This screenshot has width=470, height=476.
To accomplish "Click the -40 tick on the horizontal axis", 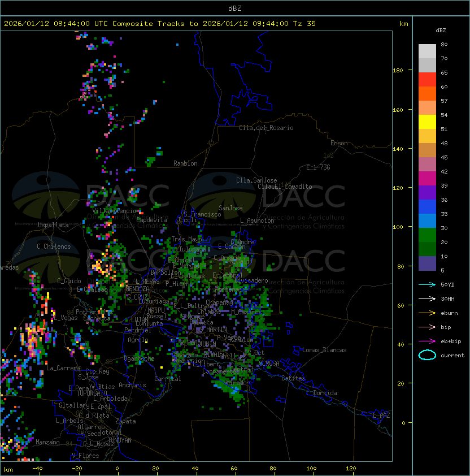I will click(37, 469).
